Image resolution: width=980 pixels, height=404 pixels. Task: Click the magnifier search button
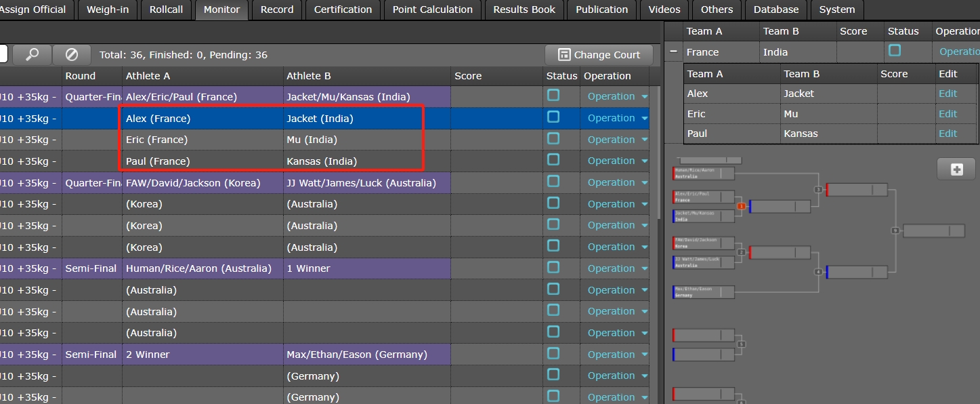coord(31,55)
